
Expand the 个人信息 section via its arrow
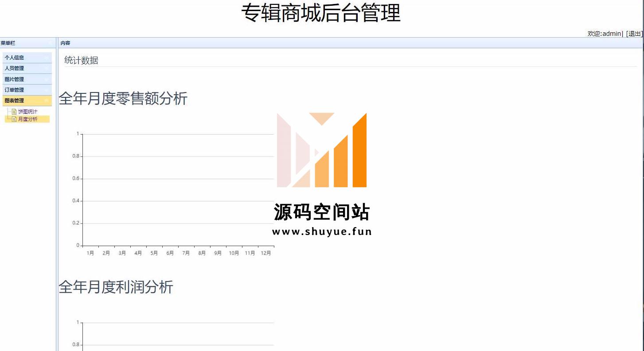[47, 58]
